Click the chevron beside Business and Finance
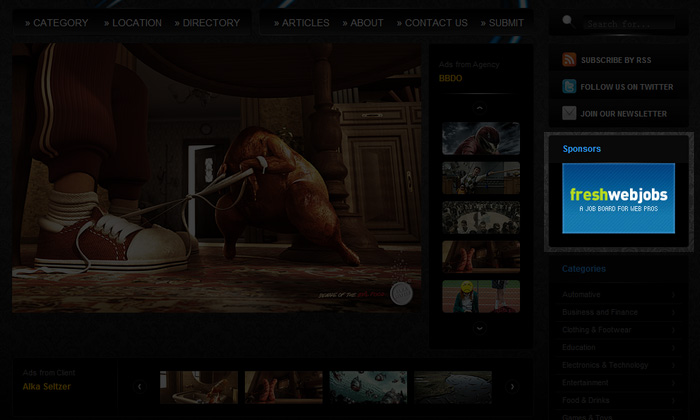The height and width of the screenshot is (420, 700). click(x=674, y=312)
